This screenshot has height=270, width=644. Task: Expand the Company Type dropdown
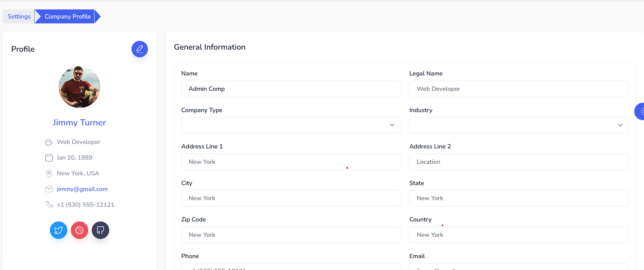[291, 125]
